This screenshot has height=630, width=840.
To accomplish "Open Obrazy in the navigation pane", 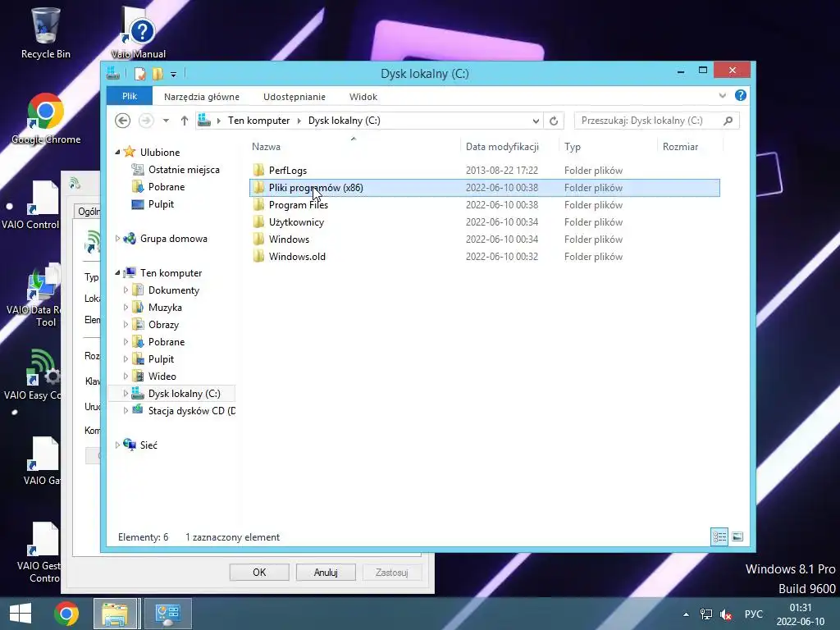I will pyautogui.click(x=163, y=325).
